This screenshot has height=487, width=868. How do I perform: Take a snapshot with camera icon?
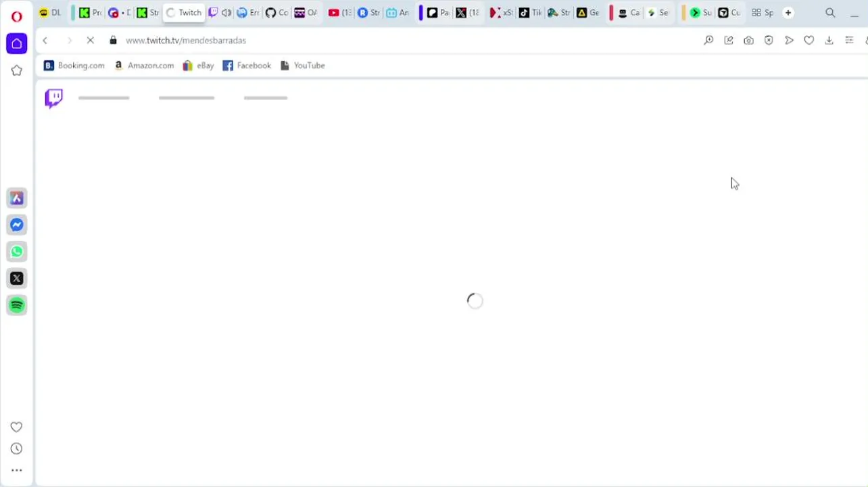pos(748,41)
